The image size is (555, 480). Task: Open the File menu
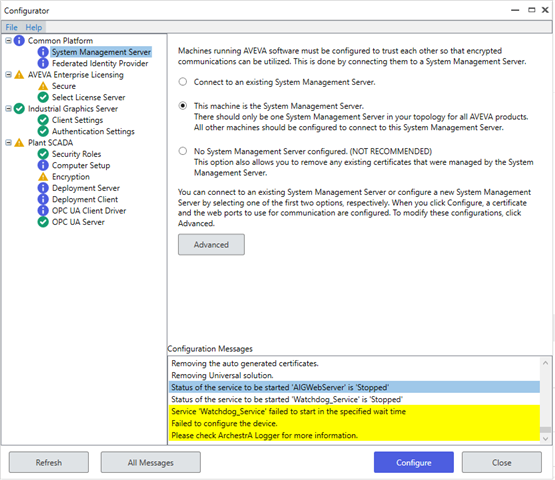click(x=11, y=27)
